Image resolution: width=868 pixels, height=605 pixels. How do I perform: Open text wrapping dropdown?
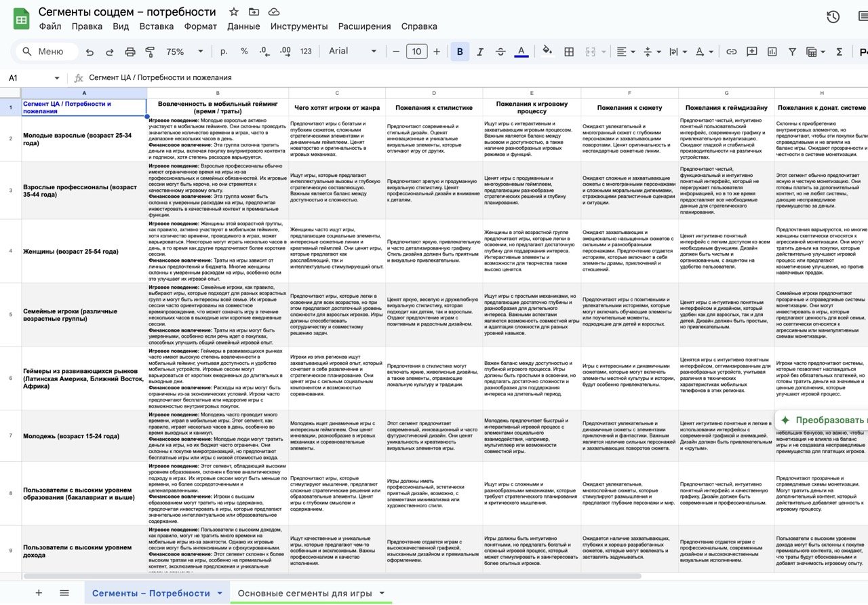point(677,52)
